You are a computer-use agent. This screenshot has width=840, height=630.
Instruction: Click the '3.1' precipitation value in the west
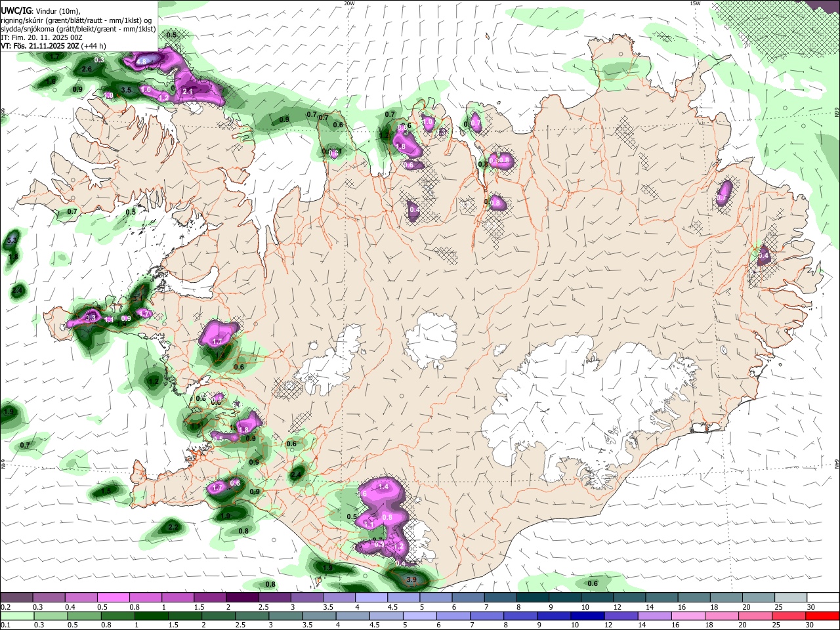point(137,299)
